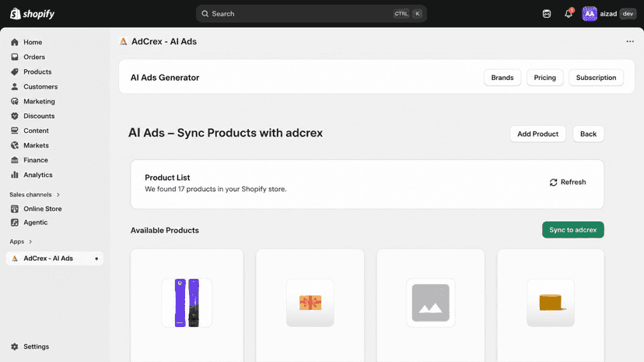Open the Products section
This screenshot has height=362, width=644.
pos(37,71)
